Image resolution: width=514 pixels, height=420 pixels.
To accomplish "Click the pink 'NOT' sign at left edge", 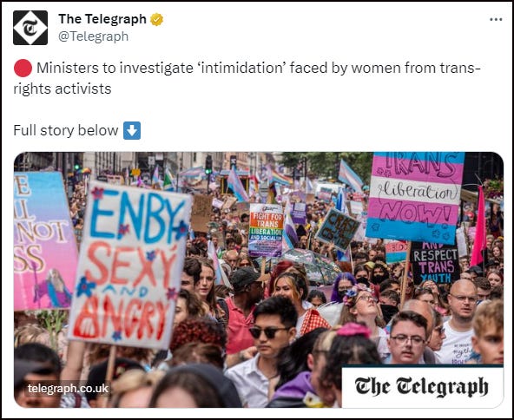I will (x=44, y=241).
